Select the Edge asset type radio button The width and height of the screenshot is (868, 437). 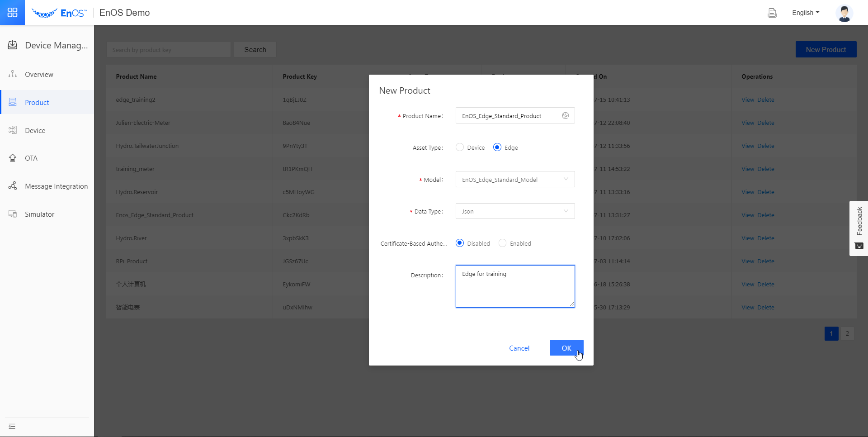point(497,147)
